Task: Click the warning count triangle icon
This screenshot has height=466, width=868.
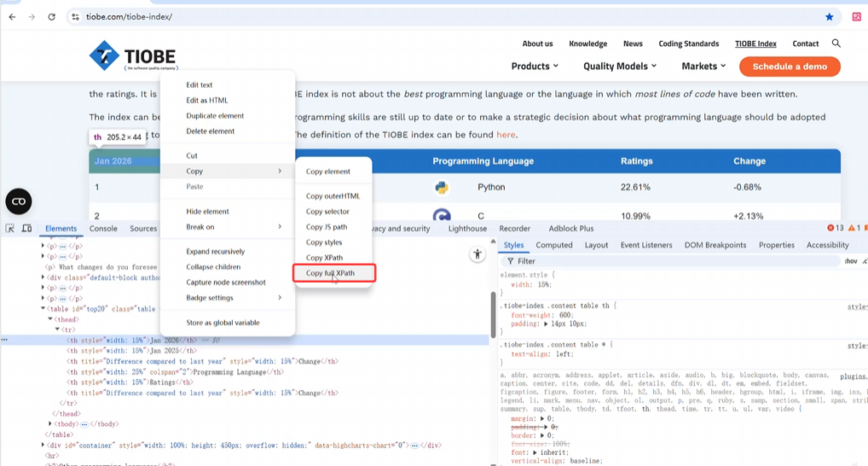Action: coord(852,228)
